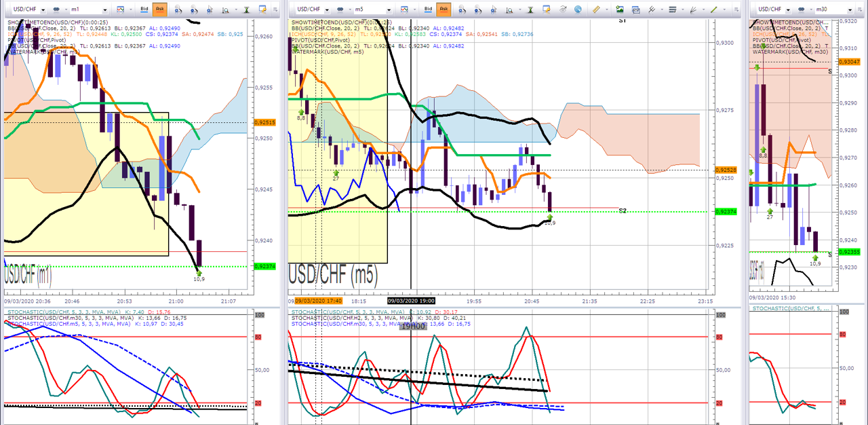Expand the link arrow in m30 toolbar
Viewport: 868px width, 425px height.
811,10
